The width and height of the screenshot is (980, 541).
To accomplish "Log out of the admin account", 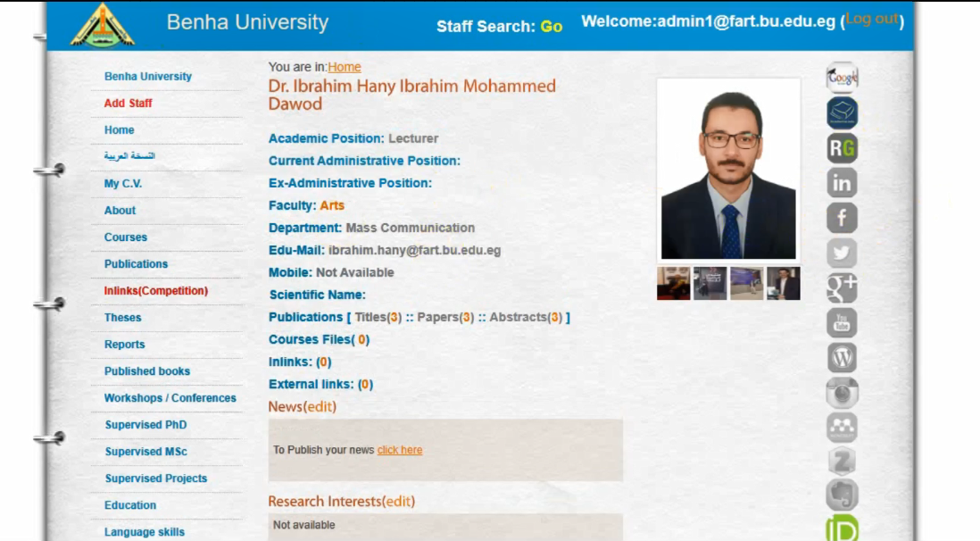I will 872,19.
